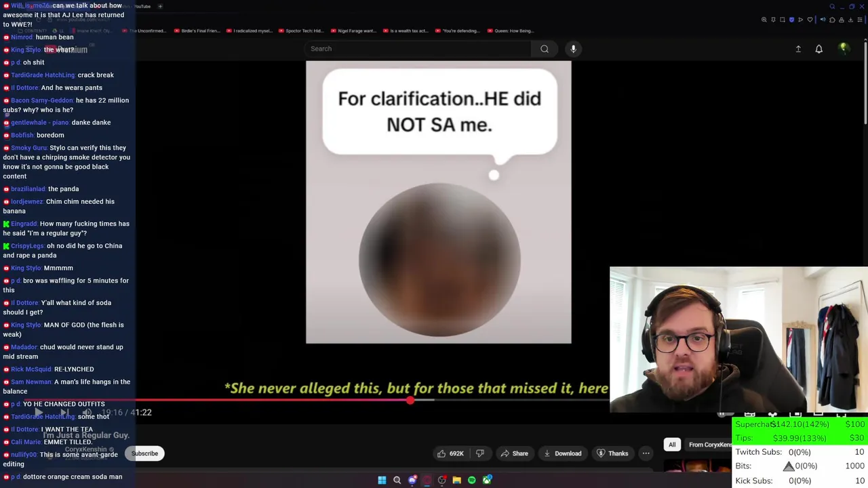Activate voice search microphone icon
Image resolution: width=868 pixels, height=488 pixels.
click(x=573, y=49)
